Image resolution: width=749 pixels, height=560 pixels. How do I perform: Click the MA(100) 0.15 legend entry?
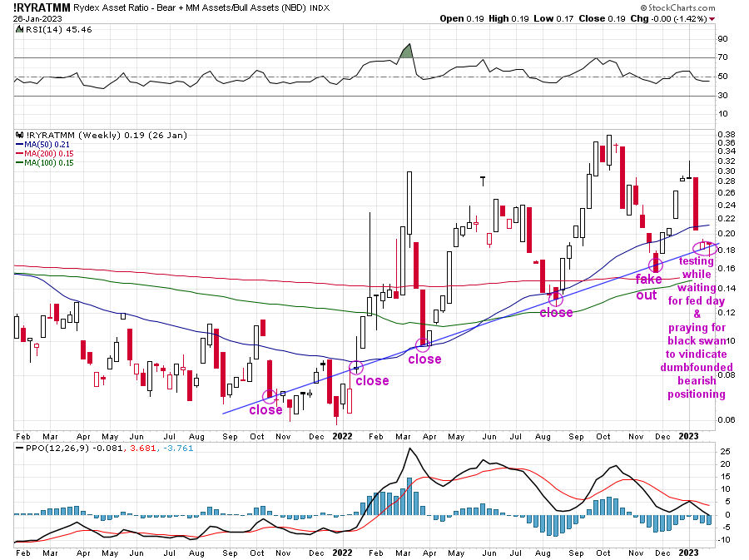pos(49,162)
